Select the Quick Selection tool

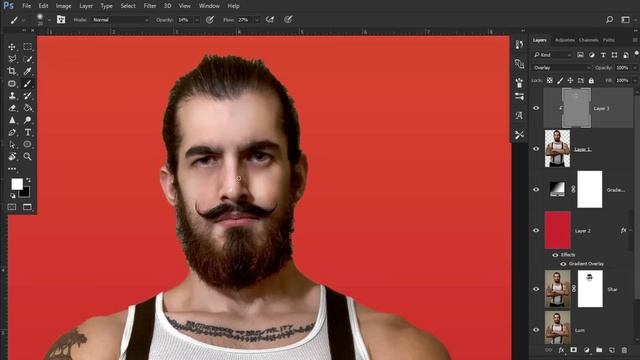pos(27,59)
